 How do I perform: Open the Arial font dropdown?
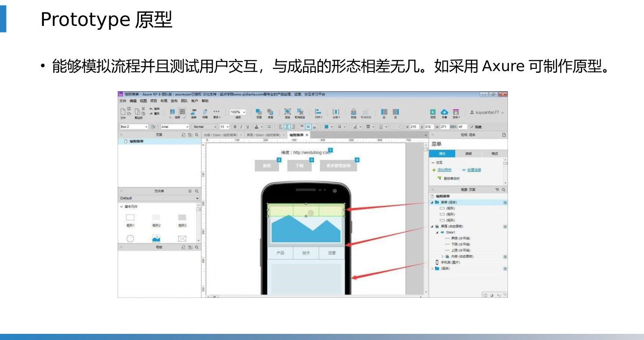pos(175,127)
